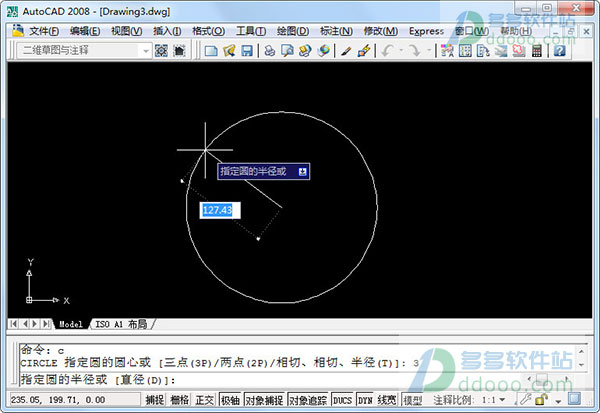Click the 127.43 radius input box
600x413 pixels.
pyautogui.click(x=220, y=210)
